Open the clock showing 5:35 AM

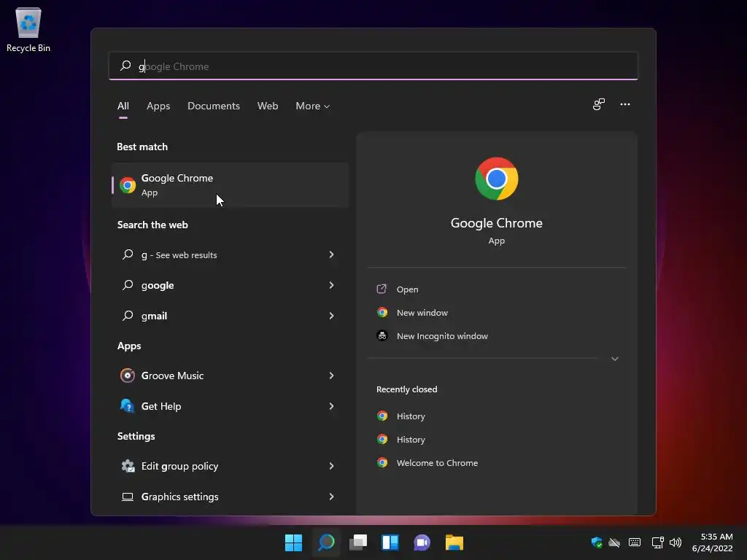point(712,542)
